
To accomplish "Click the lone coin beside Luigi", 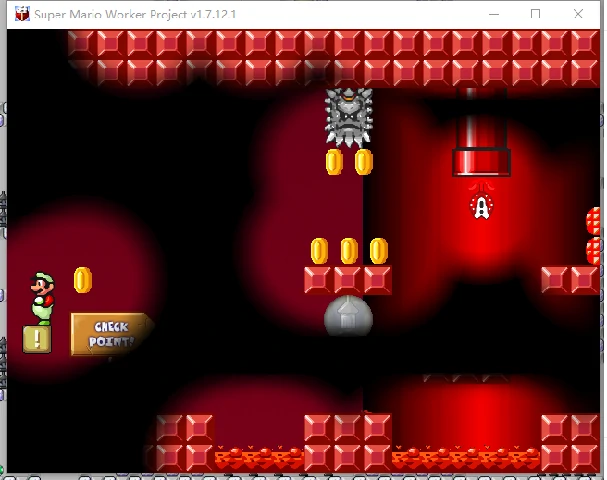I will [x=83, y=280].
